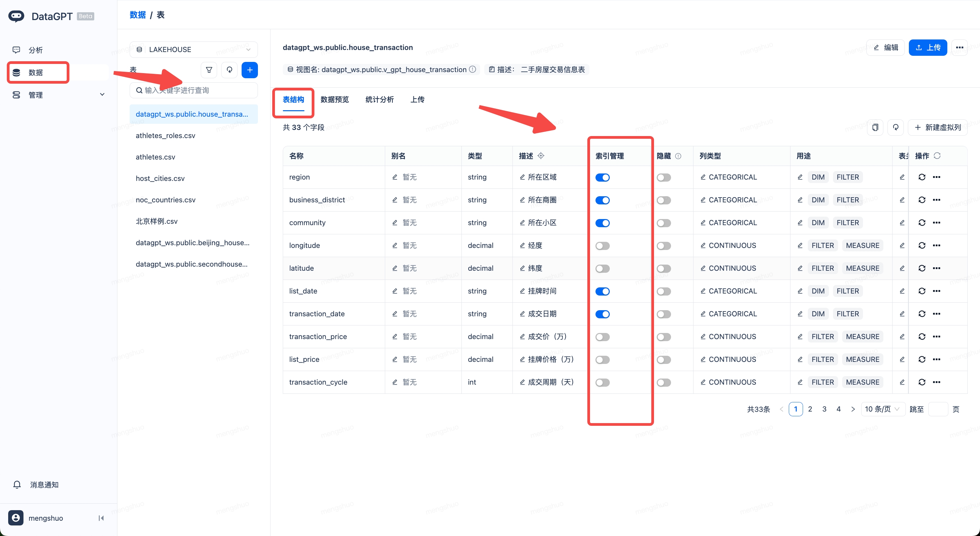Open the LAKEHOUSE data source dropdown

coord(194,49)
